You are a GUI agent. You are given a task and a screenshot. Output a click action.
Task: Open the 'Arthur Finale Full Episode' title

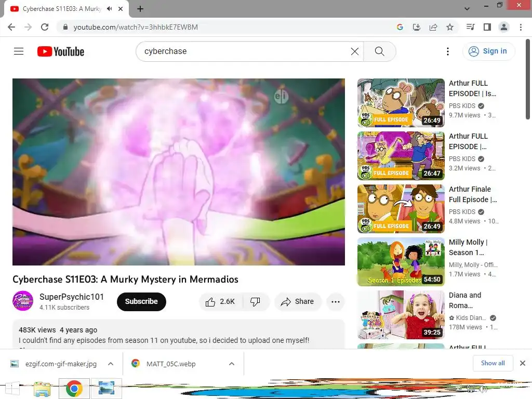473,194
